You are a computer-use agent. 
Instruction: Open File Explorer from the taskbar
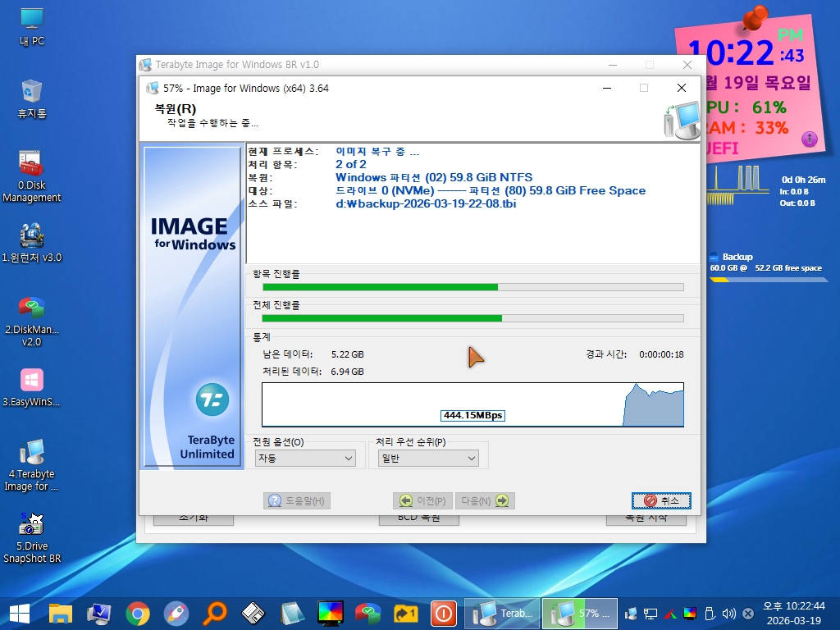point(60,614)
